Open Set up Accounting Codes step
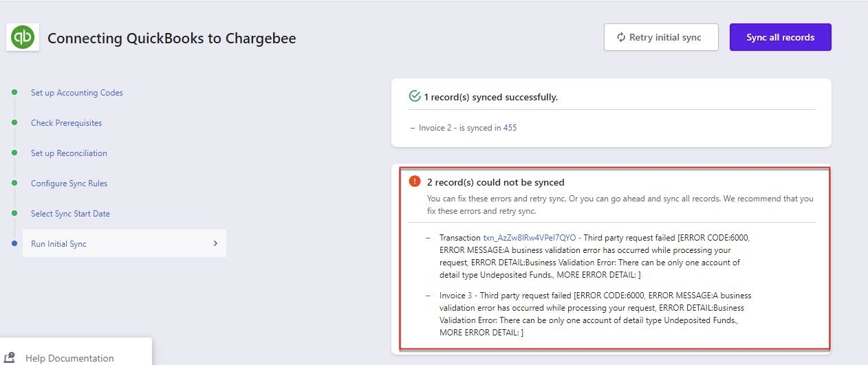Image resolution: width=868 pixels, height=365 pixels. point(76,93)
